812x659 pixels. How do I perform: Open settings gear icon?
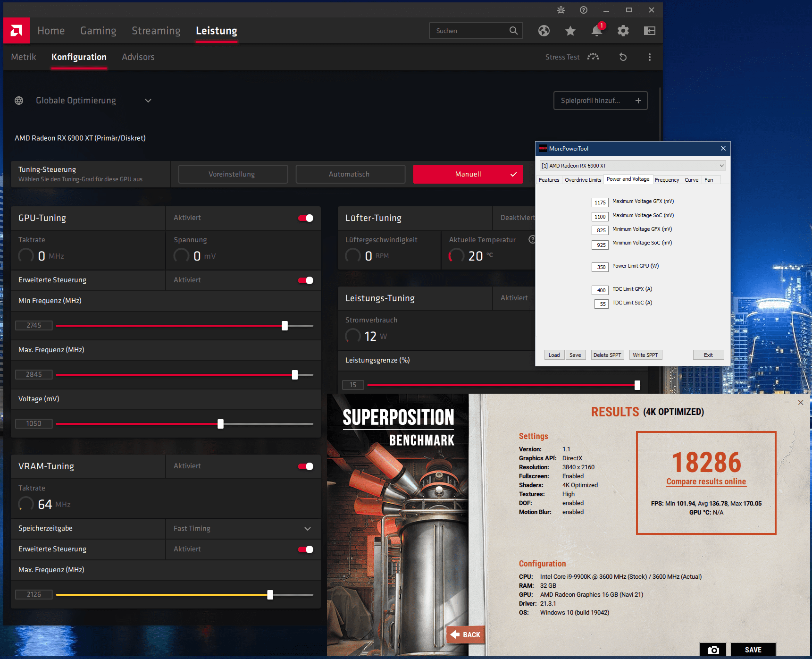(623, 31)
